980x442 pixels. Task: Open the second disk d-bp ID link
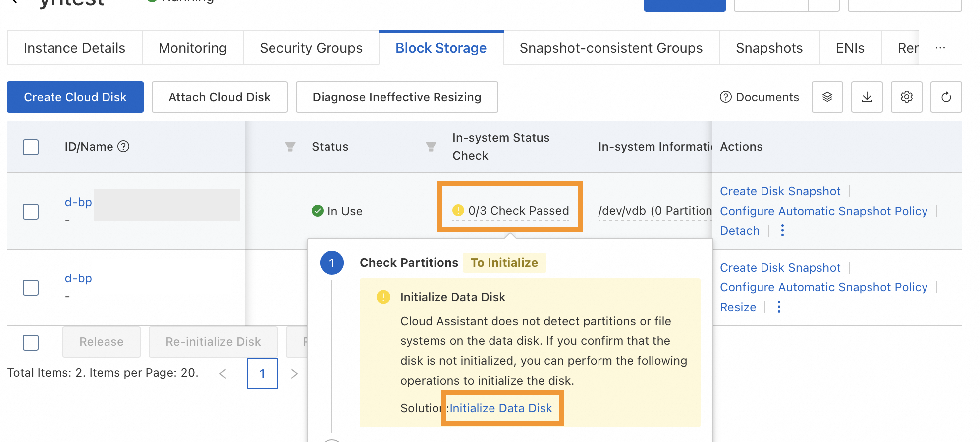pos(78,278)
